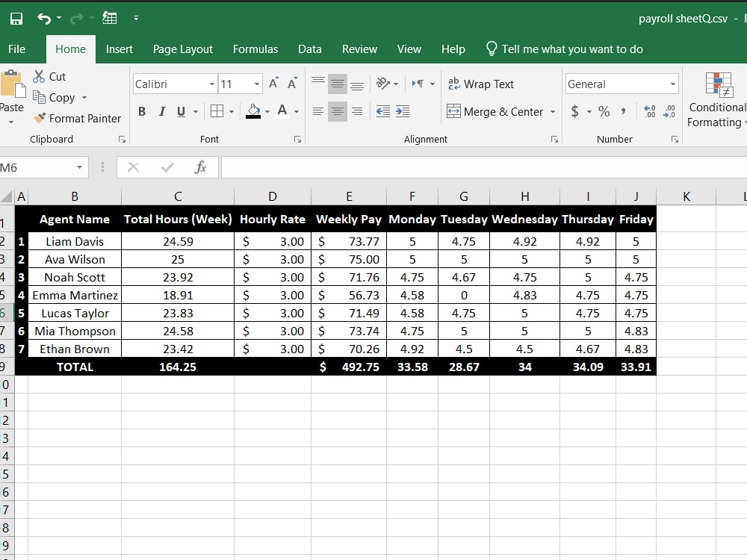
Task: Switch to the Page Layout tab
Action: click(x=182, y=49)
